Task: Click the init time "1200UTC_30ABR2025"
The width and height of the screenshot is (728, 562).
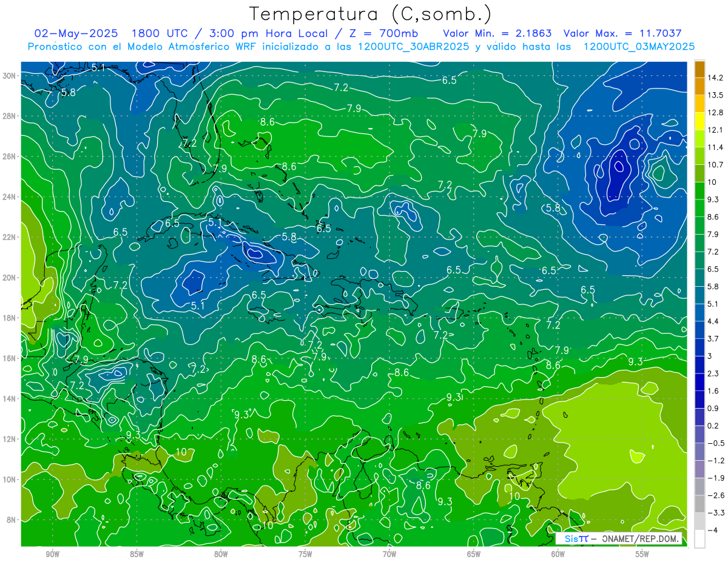Action: (x=413, y=46)
